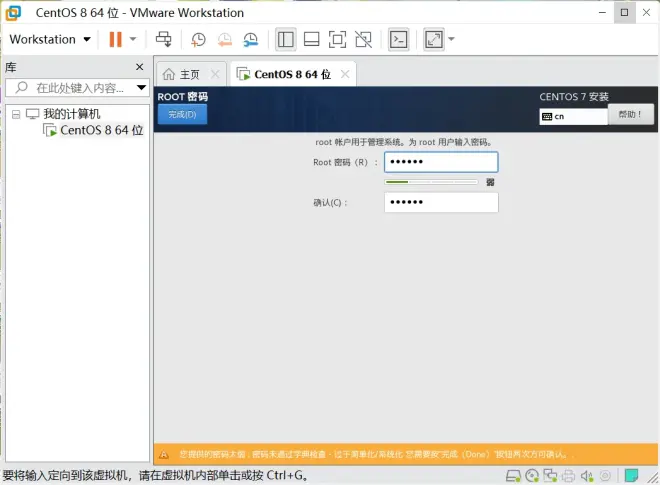660x485 pixels.
Task: Click send Ctrl+Alt+Del toolbar icon
Action: [x=164, y=39]
